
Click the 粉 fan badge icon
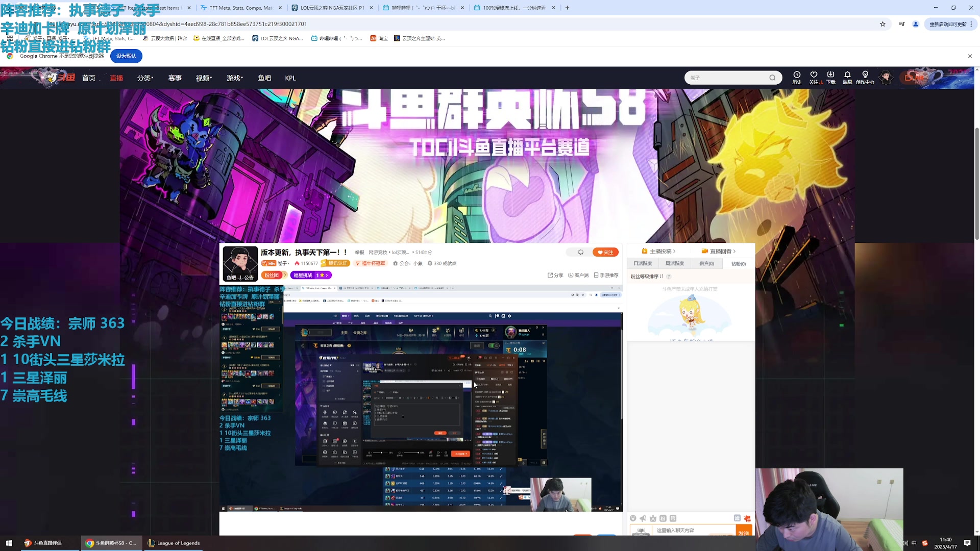663,518
